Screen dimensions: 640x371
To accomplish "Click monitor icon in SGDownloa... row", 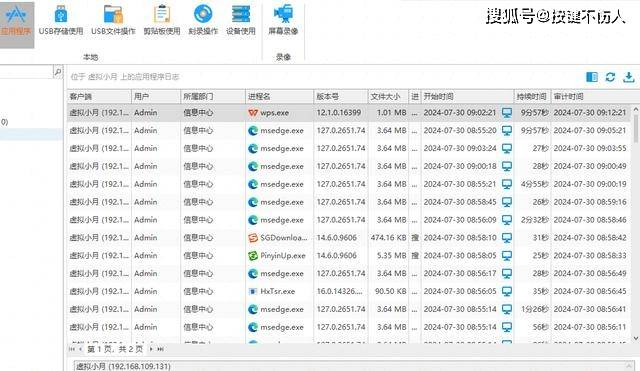I will (x=507, y=238).
